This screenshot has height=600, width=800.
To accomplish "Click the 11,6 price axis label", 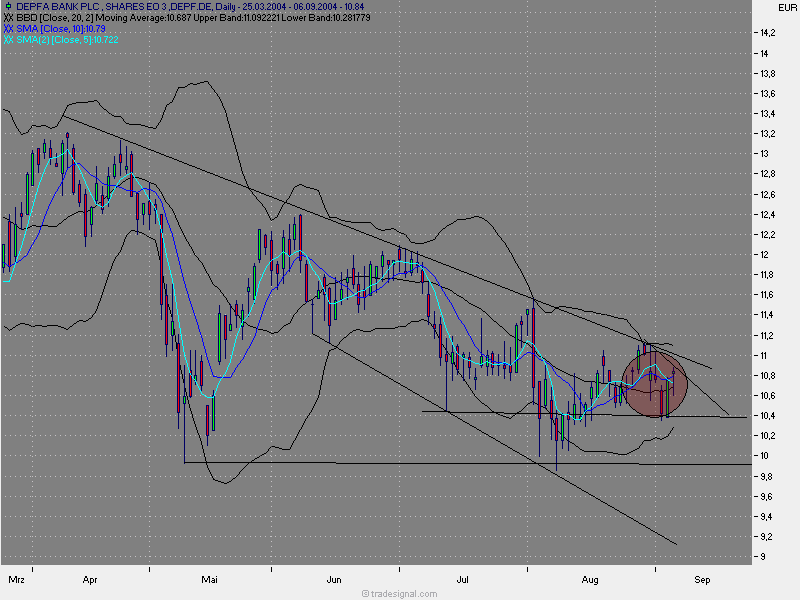I will [x=767, y=294].
